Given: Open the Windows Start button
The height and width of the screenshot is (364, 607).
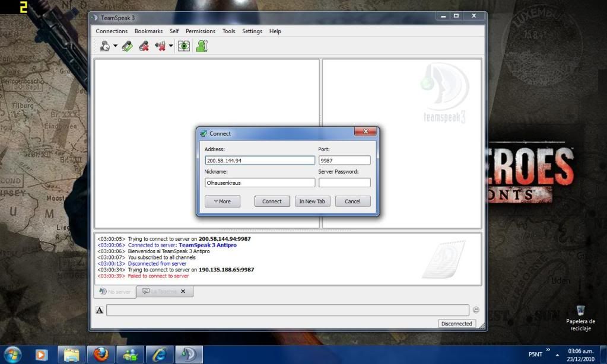Looking at the screenshot, I should coord(12,355).
